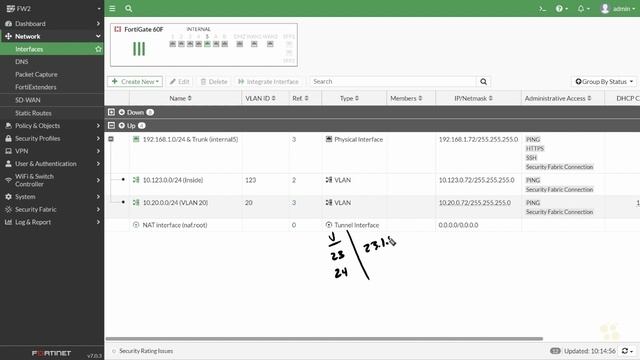Expand Policy & Objects menu

[x=52, y=126]
